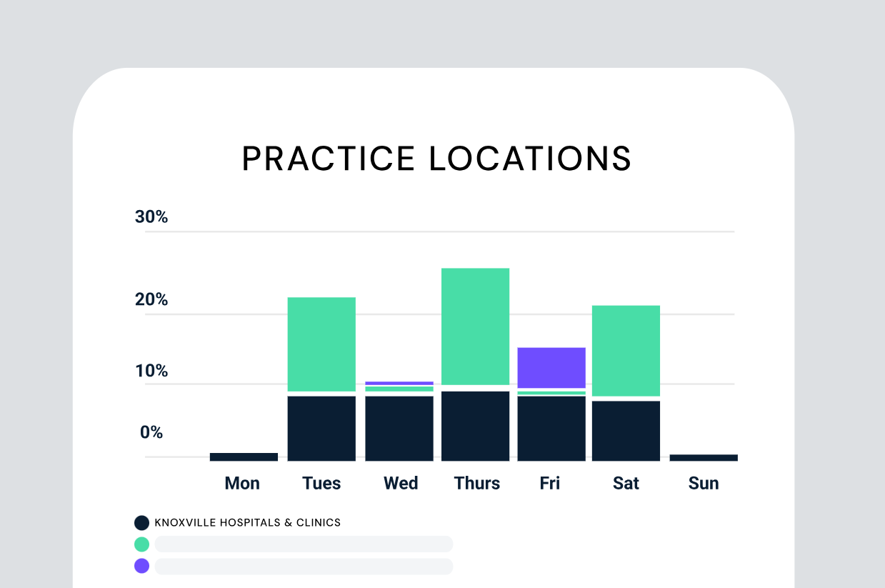Screen dimensions: 885x588
Task: Click the green segment of Thursday's bar
Action: coord(475,327)
